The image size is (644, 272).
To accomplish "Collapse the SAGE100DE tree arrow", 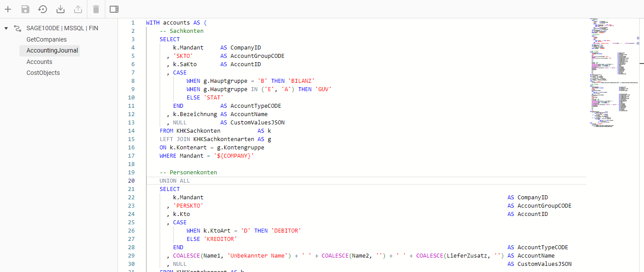I will click(x=6, y=28).
